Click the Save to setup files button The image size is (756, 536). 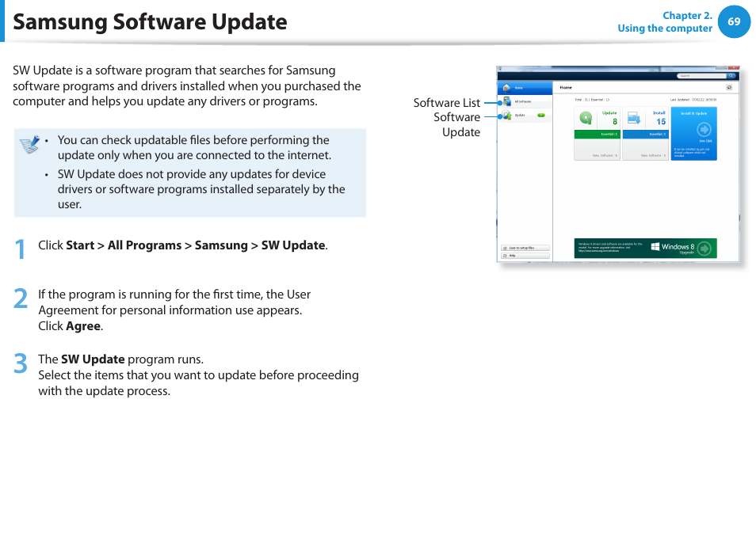point(525,248)
